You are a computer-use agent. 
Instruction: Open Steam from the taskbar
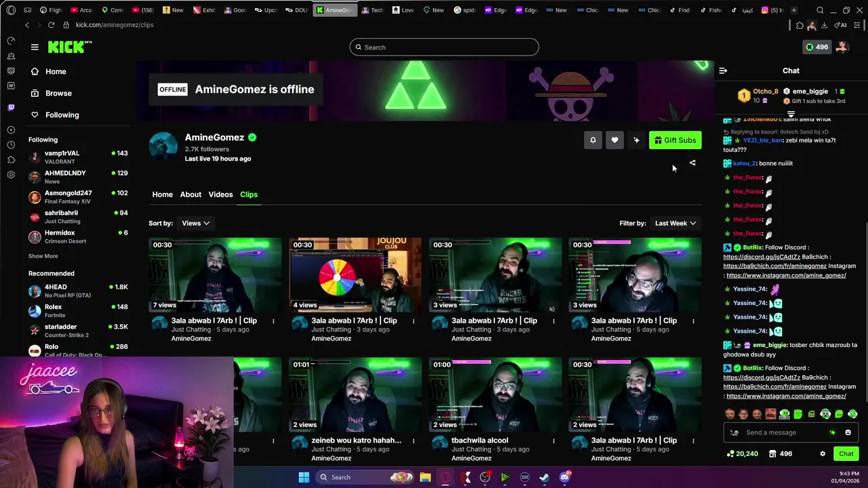tap(545, 477)
